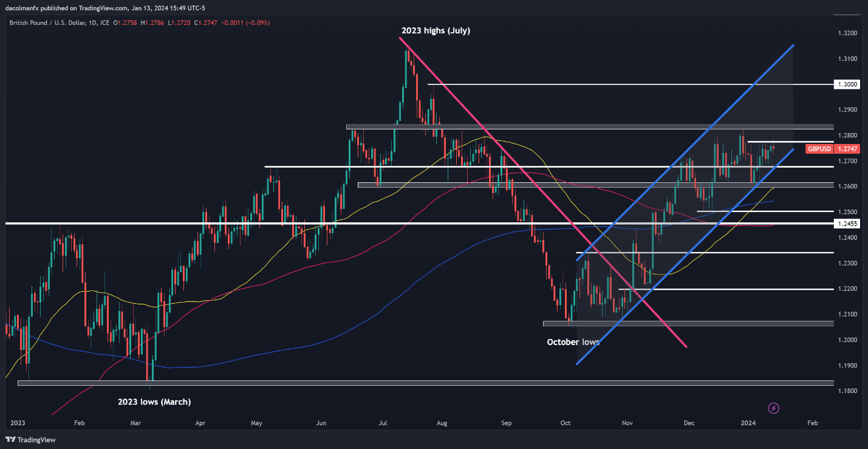Viewport: 868px width, 449px height.
Task: Click the 1.3000 level price label
Action: [847, 84]
